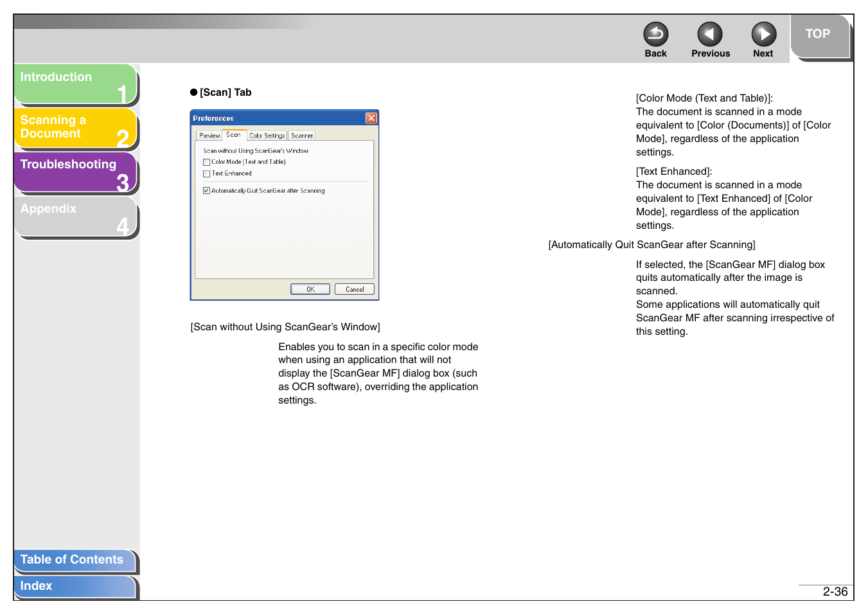Uncheck Automatically Quit ScanGear after Scanning

(x=206, y=191)
